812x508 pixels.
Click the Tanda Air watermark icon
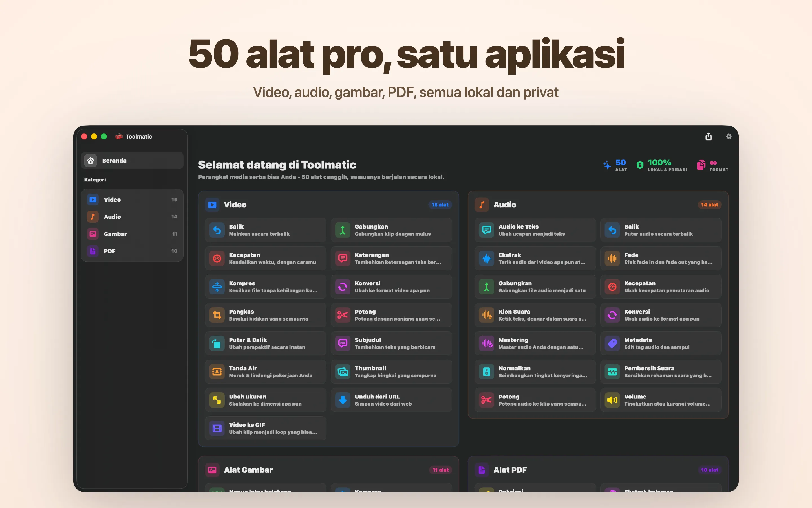tap(217, 372)
